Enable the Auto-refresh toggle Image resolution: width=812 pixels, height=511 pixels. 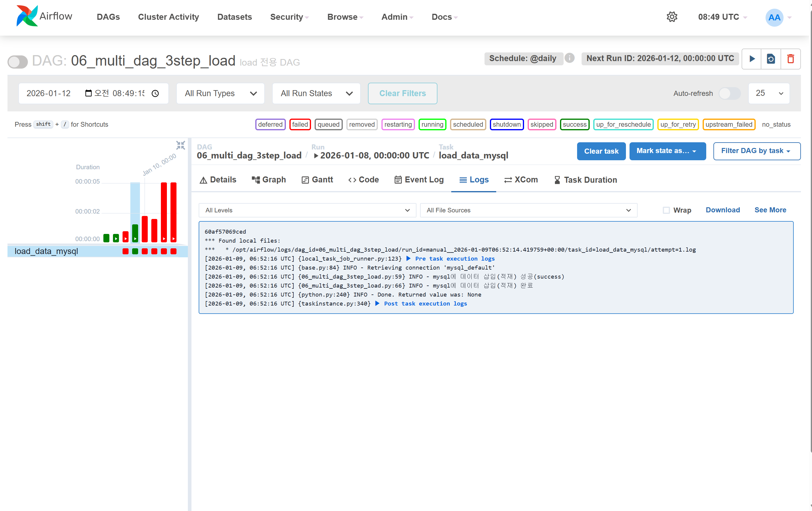point(729,93)
